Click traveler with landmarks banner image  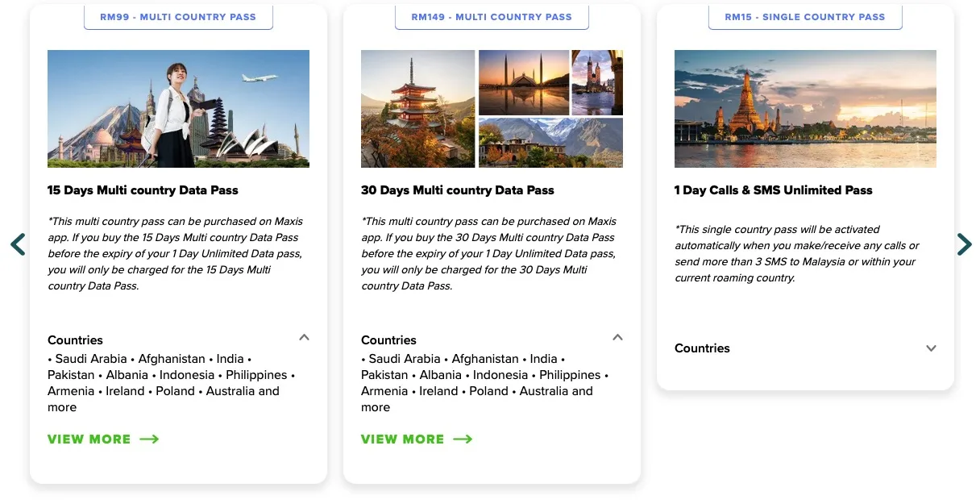178,109
